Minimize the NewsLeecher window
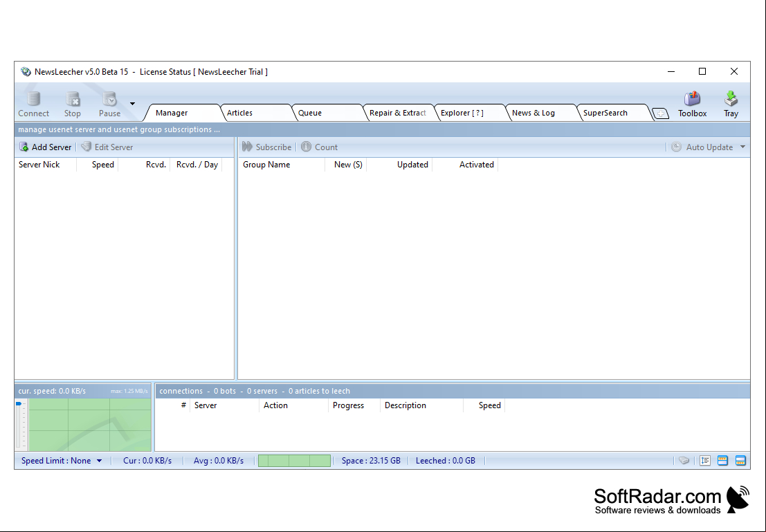The image size is (766, 532). pyautogui.click(x=671, y=72)
